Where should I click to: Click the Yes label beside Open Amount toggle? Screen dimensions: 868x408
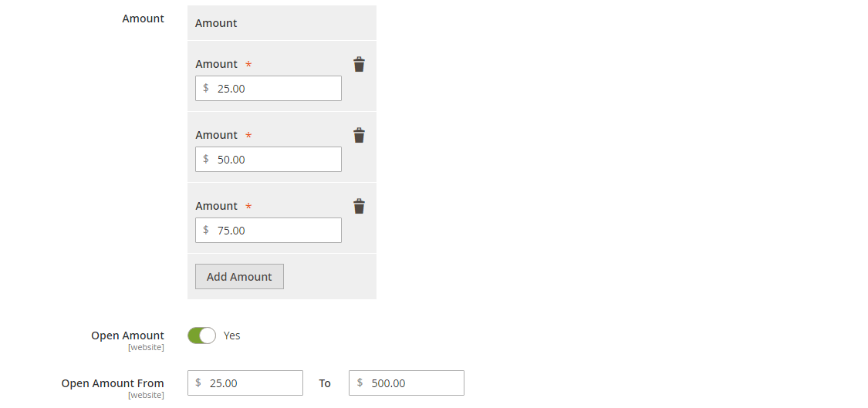[x=232, y=336]
